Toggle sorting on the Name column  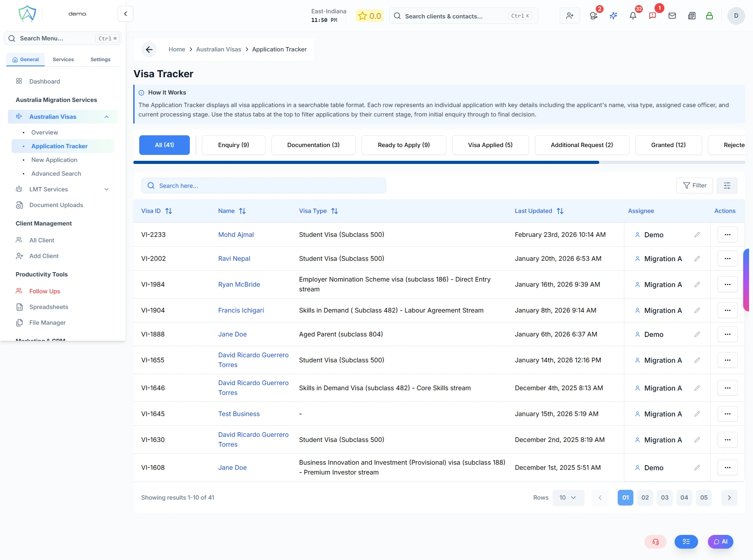pyautogui.click(x=242, y=211)
